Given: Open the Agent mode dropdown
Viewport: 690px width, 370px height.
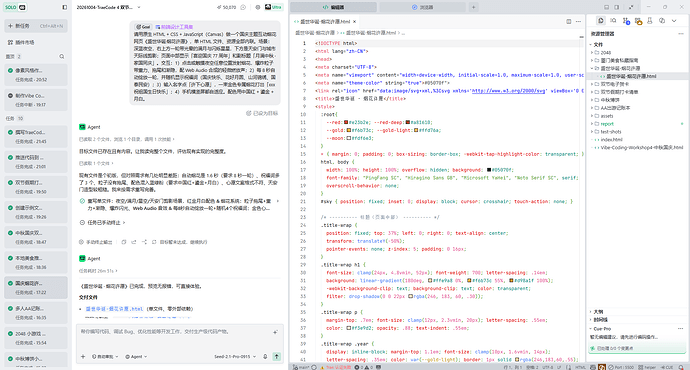Looking at the screenshot, I should 136,357.
